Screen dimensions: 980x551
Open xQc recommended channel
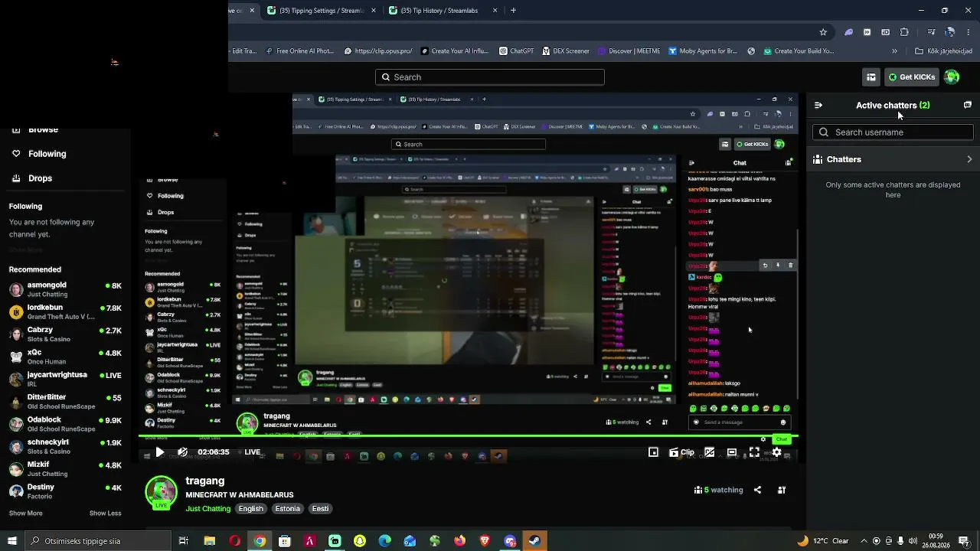pyautogui.click(x=65, y=357)
